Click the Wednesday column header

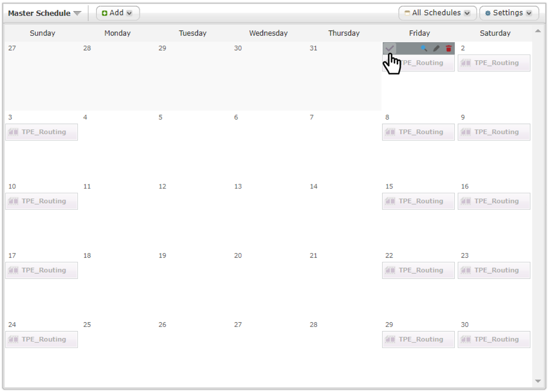(268, 33)
